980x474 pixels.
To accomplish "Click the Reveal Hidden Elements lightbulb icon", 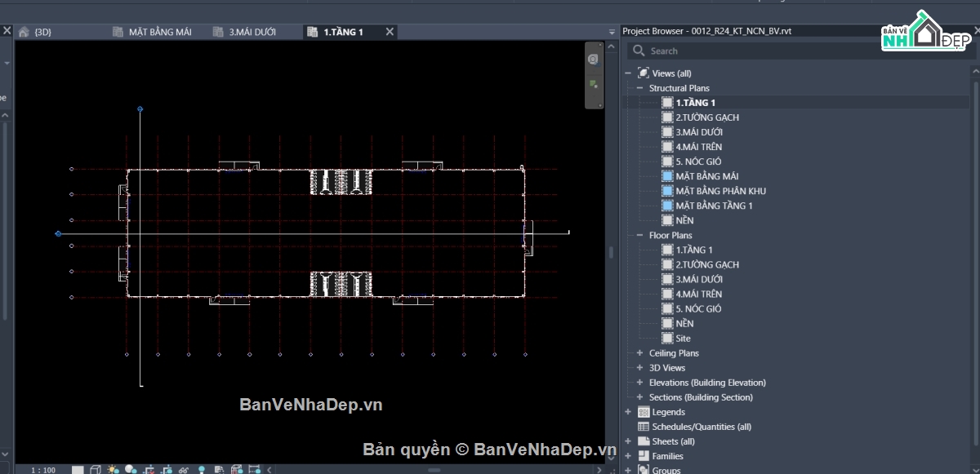I will point(202,470).
